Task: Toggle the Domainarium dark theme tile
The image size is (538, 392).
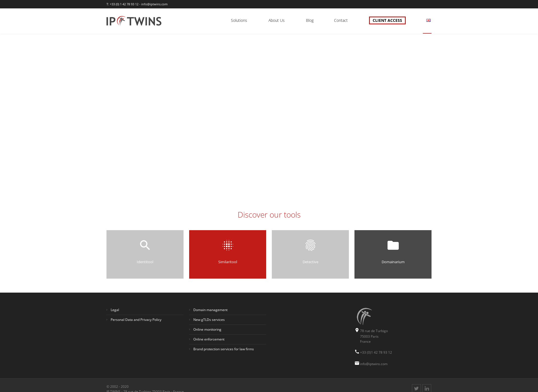Action: 393,254
